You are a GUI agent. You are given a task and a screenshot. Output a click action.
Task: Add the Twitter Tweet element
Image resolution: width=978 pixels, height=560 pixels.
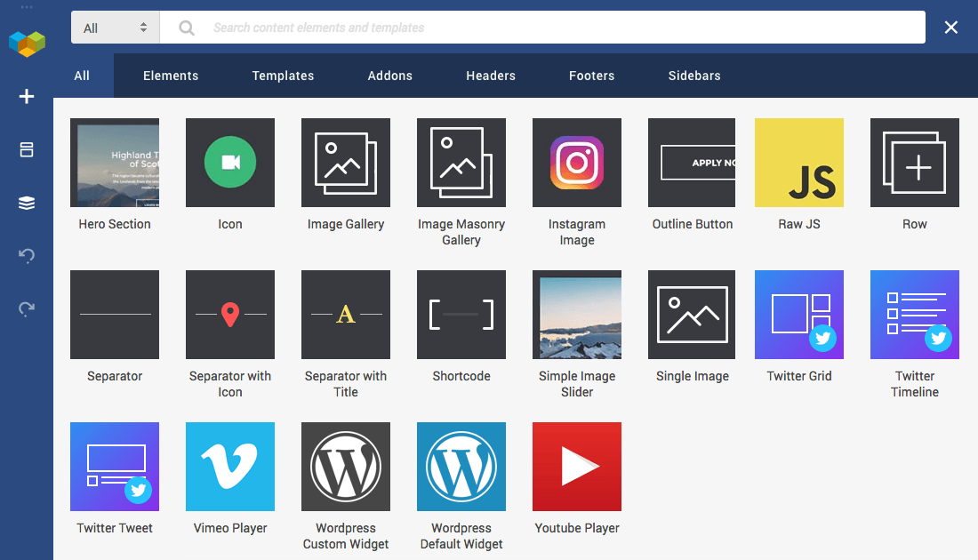point(115,467)
